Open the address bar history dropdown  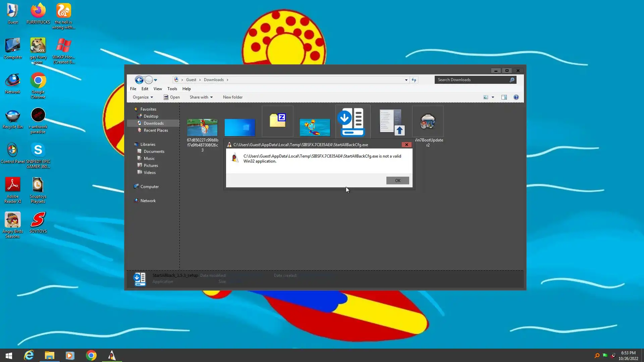tap(406, 80)
